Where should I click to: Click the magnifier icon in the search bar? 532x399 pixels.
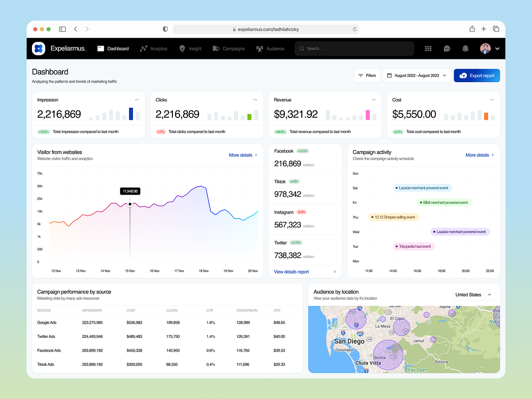[301, 48]
